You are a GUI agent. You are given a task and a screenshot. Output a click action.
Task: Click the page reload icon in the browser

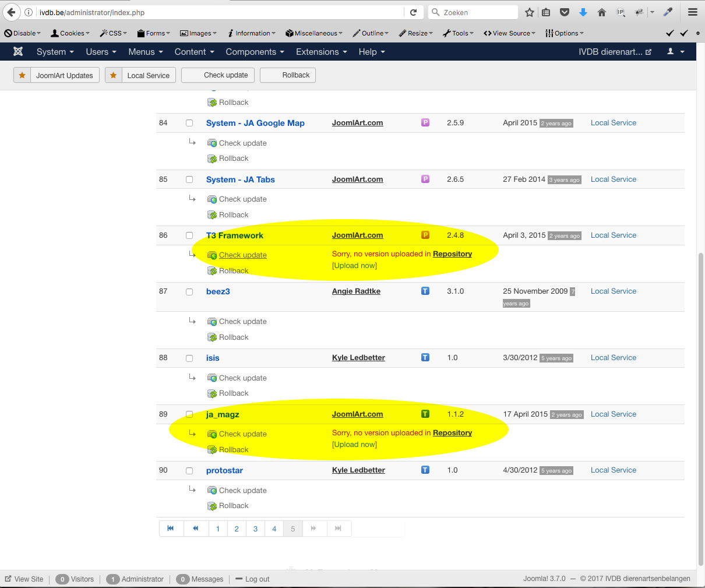414,12
